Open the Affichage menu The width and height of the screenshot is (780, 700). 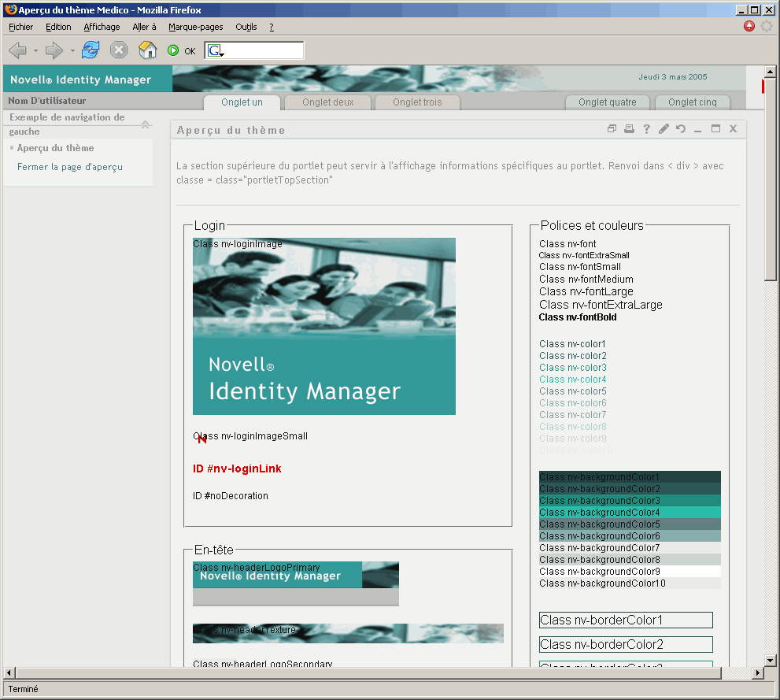tap(102, 27)
